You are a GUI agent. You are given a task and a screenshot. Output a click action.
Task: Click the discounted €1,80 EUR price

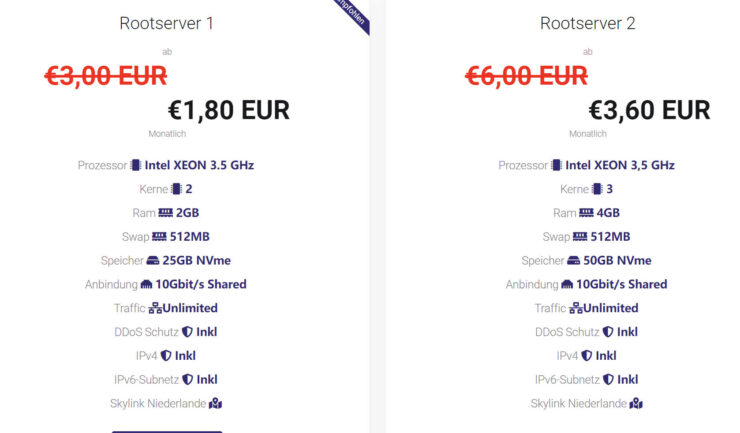point(229,110)
